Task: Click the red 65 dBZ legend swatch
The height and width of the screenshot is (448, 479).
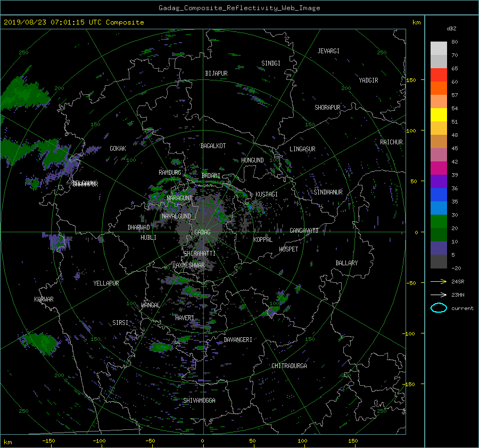Action: [x=439, y=75]
